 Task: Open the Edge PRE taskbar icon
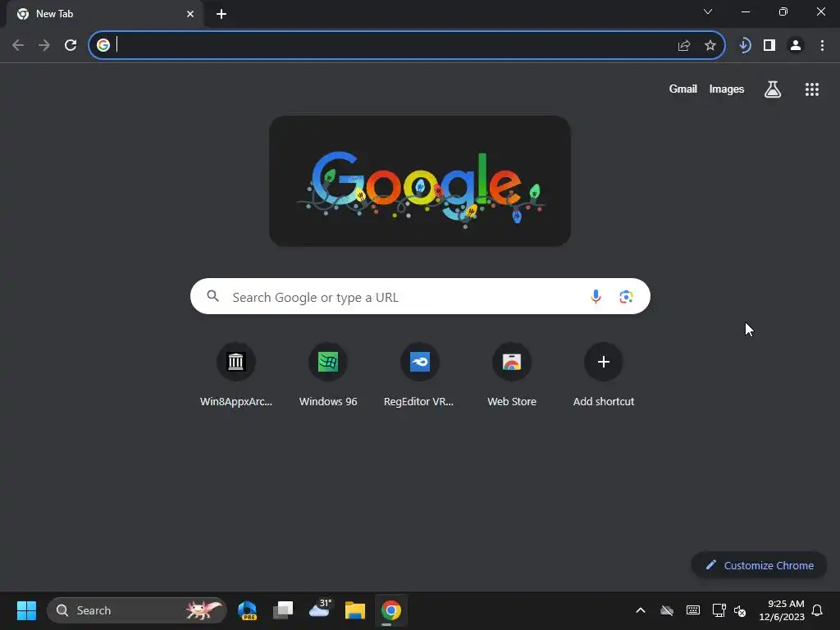coord(247,610)
